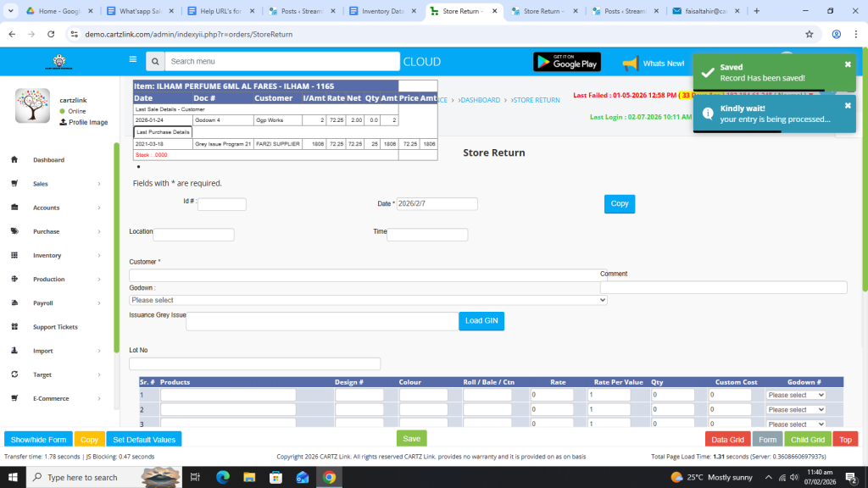Click the Whats New megaphone icon
Image resolution: width=868 pixels, height=488 pixels.
[x=630, y=64]
